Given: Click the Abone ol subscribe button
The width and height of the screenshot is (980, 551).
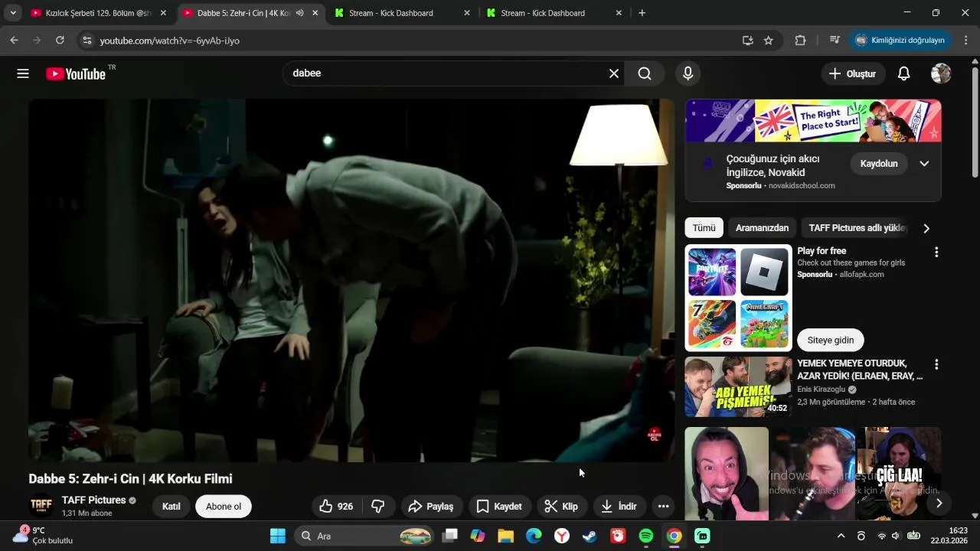Looking at the screenshot, I should click(224, 507).
